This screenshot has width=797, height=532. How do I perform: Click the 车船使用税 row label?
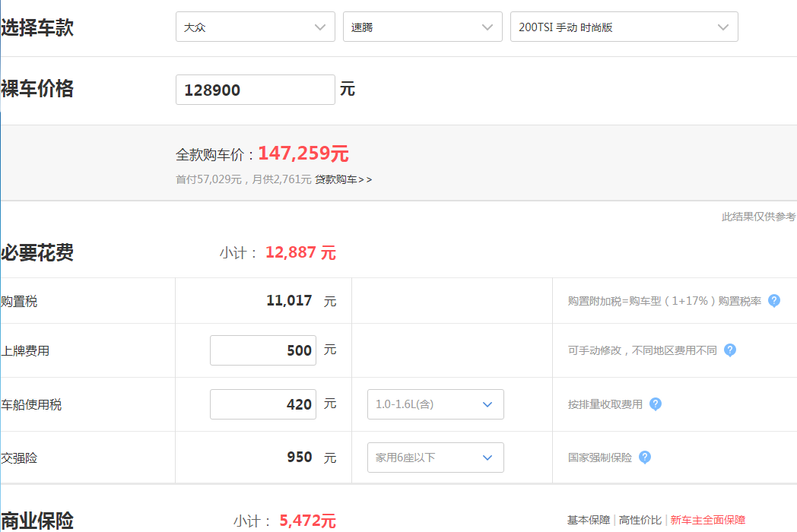click(31, 405)
